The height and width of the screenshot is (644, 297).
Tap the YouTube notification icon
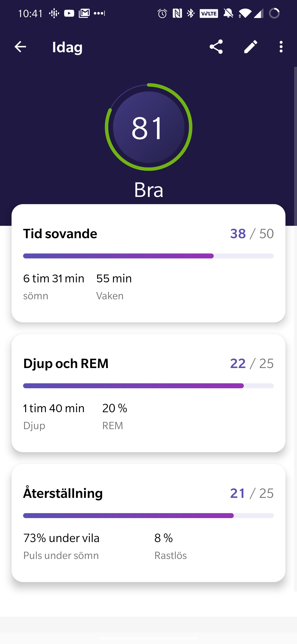[69, 13]
